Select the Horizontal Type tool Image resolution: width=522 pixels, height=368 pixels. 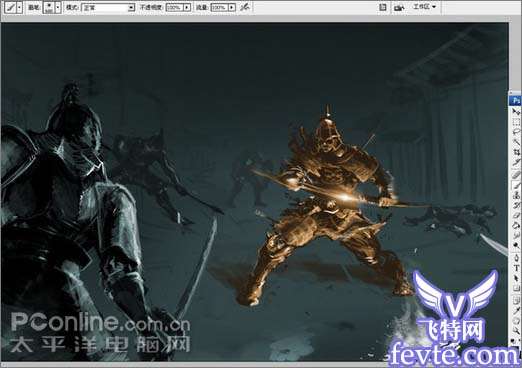(x=516, y=268)
